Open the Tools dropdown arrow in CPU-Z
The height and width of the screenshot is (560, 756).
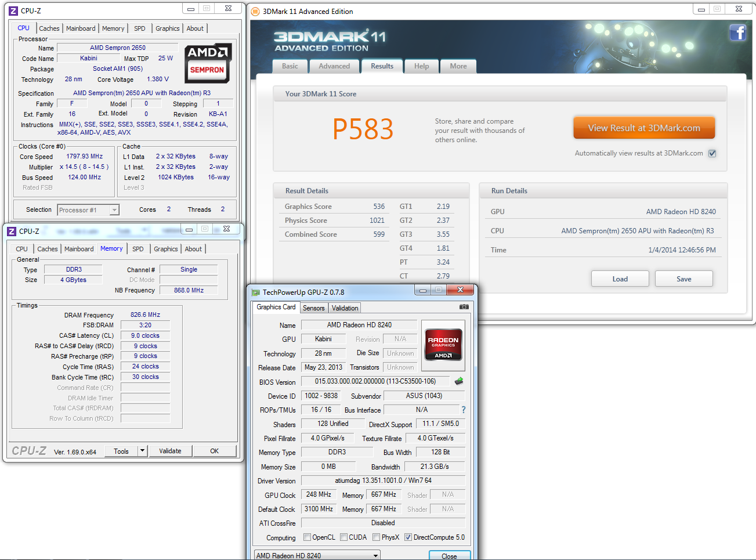(x=142, y=451)
